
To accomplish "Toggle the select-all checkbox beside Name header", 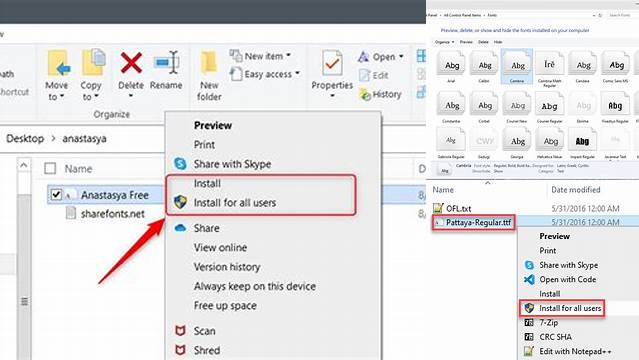I will click(x=50, y=168).
